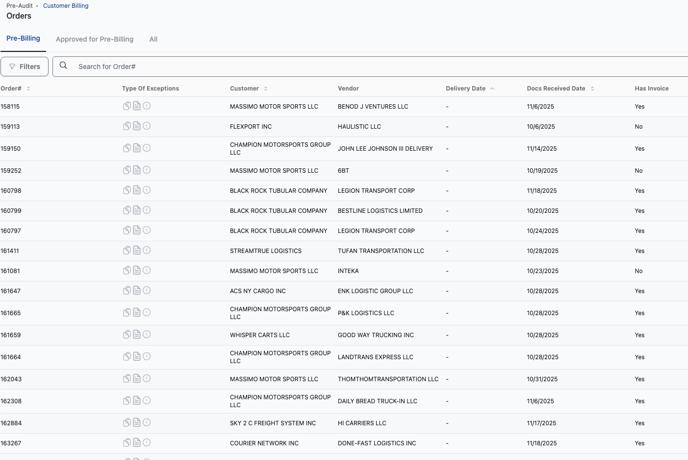Sort by the Docs Received Date arrows
Viewport: 688px width, 460px height.
tap(592, 89)
